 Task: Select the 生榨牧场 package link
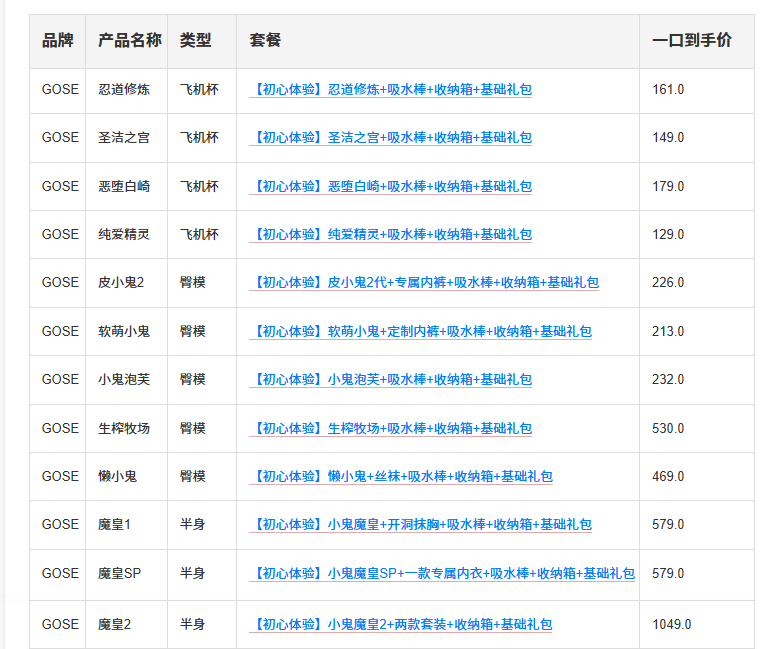tap(391, 428)
